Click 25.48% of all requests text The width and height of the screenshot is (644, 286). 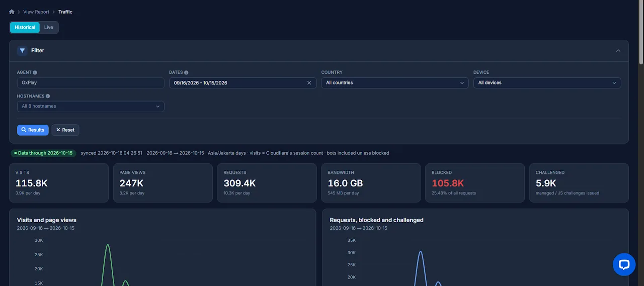[454, 193]
